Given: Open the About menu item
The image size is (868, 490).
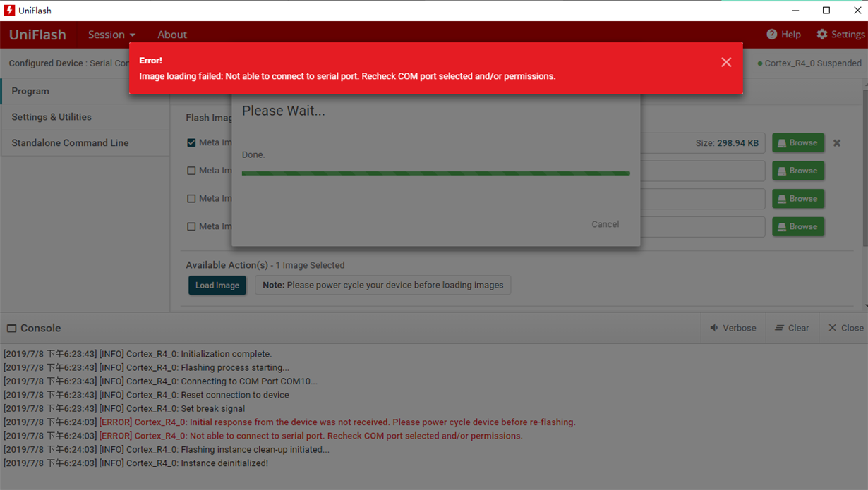Looking at the screenshot, I should tap(172, 35).
